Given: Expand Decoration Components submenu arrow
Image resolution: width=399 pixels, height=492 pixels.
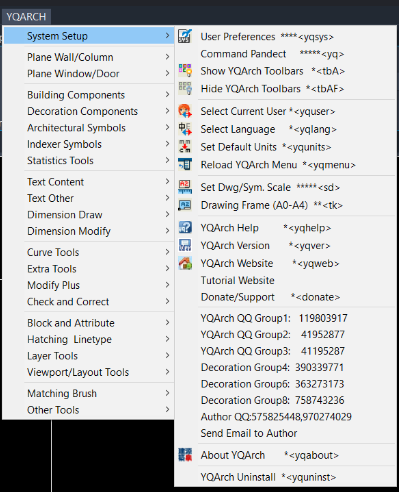Looking at the screenshot, I should [x=167, y=111].
